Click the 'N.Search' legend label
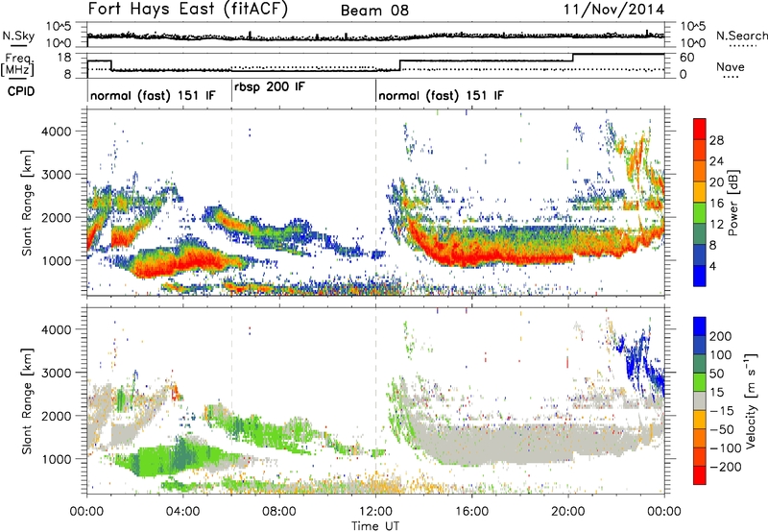 click(742, 36)
